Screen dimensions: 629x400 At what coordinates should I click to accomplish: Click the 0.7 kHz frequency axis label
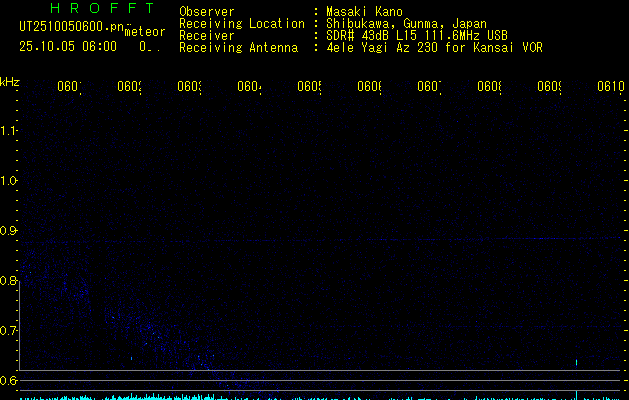click(10, 331)
